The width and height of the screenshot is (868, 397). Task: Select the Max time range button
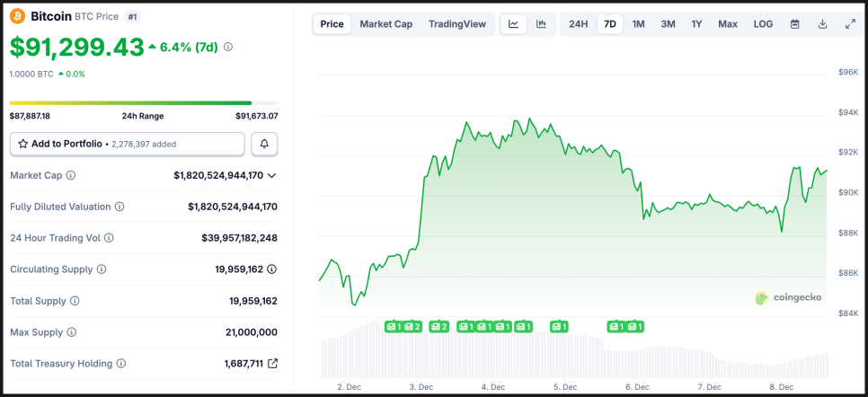(x=728, y=24)
